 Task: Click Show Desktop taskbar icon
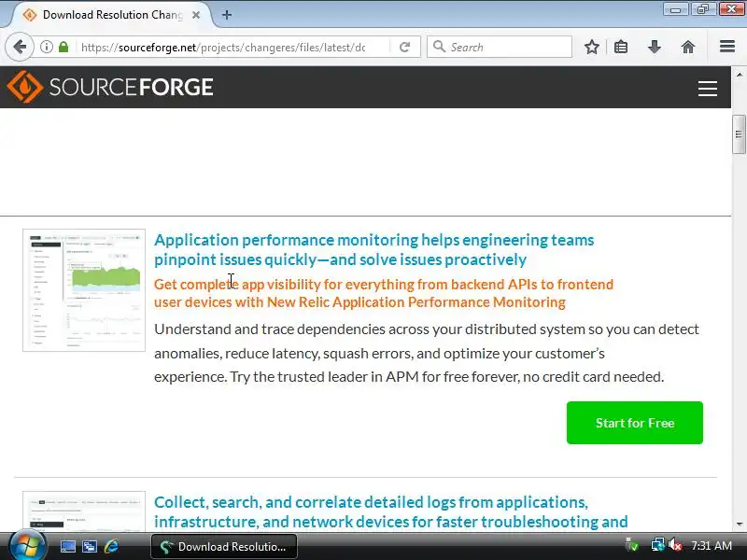67,546
